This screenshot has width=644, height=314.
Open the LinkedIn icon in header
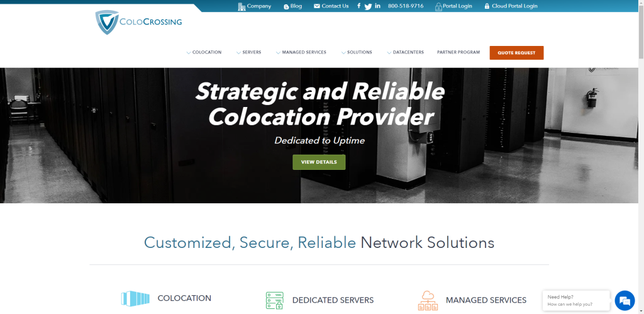click(378, 6)
